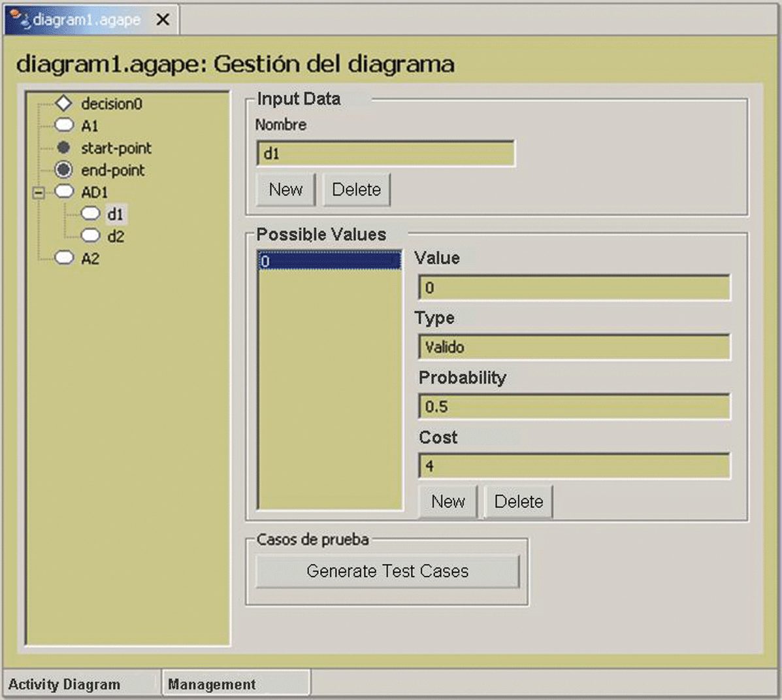Collapse the AD1 tree node

point(39,192)
